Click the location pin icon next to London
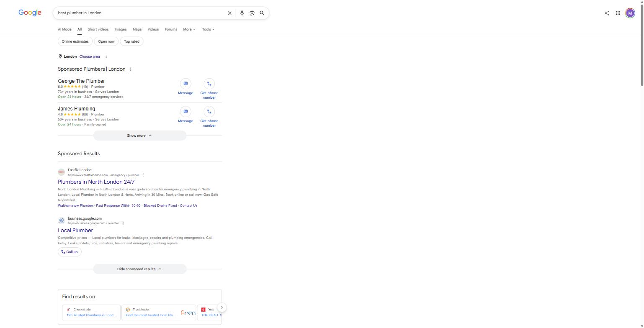The height and width of the screenshot is (328, 644). pyautogui.click(x=60, y=56)
